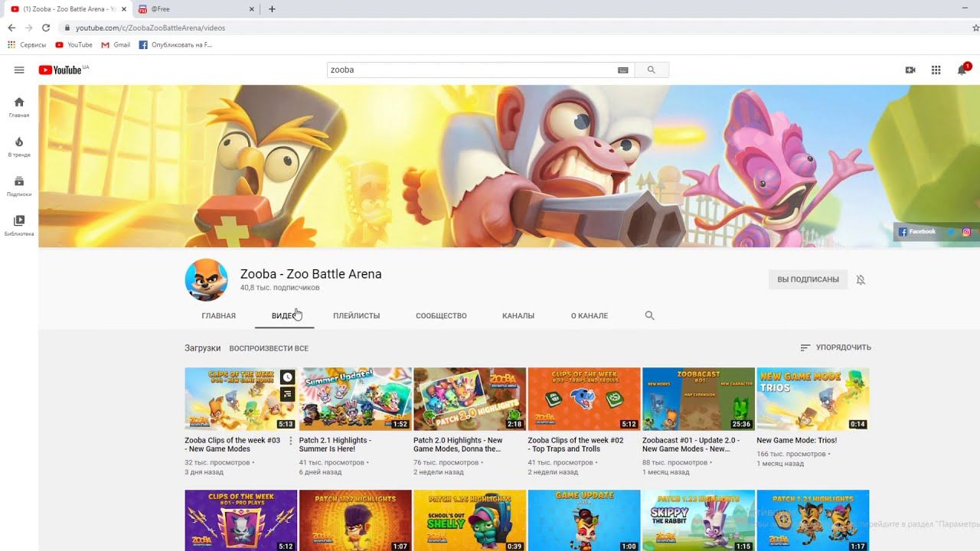This screenshot has height=551, width=980.
Task: Go to Главная in the left sidebar
Action: click(x=19, y=107)
